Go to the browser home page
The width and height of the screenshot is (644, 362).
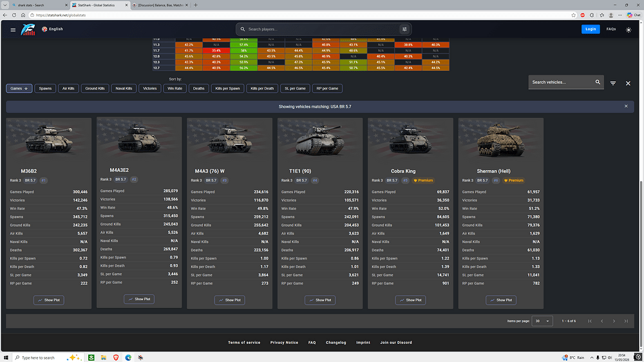pos(23,15)
